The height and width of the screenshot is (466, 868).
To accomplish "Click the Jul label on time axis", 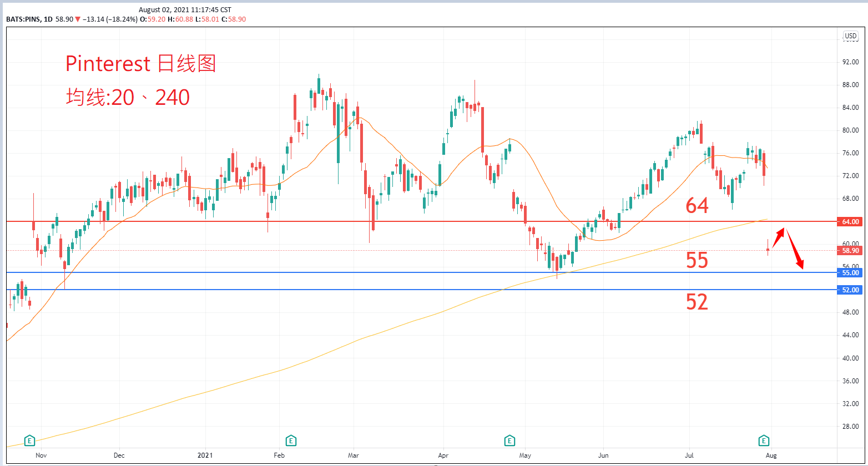I will click(x=690, y=455).
